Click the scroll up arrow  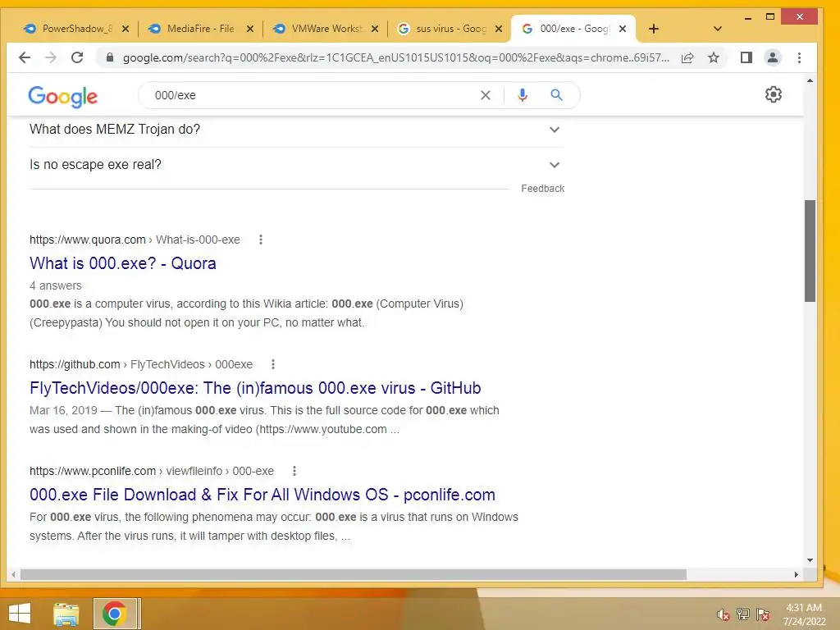810,81
